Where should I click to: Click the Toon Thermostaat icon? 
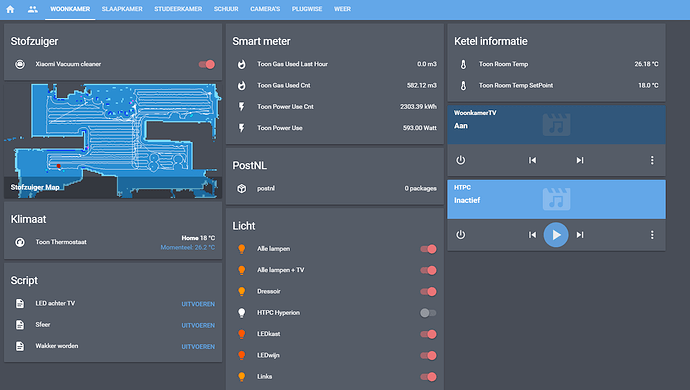point(20,242)
